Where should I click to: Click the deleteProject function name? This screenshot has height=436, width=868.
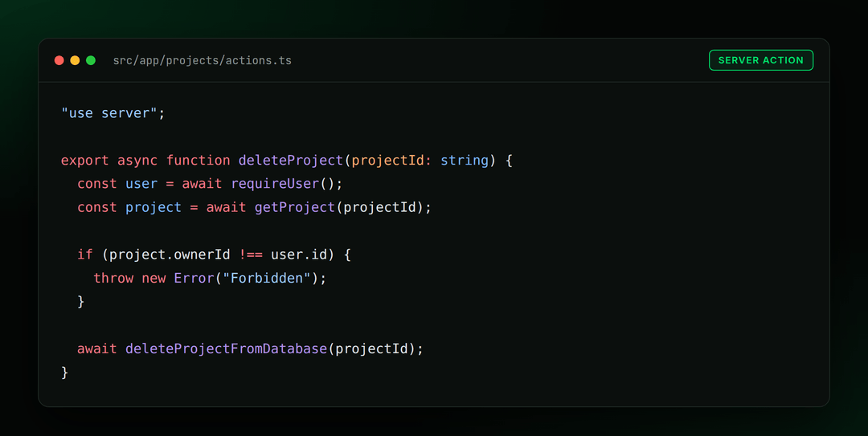coord(291,161)
